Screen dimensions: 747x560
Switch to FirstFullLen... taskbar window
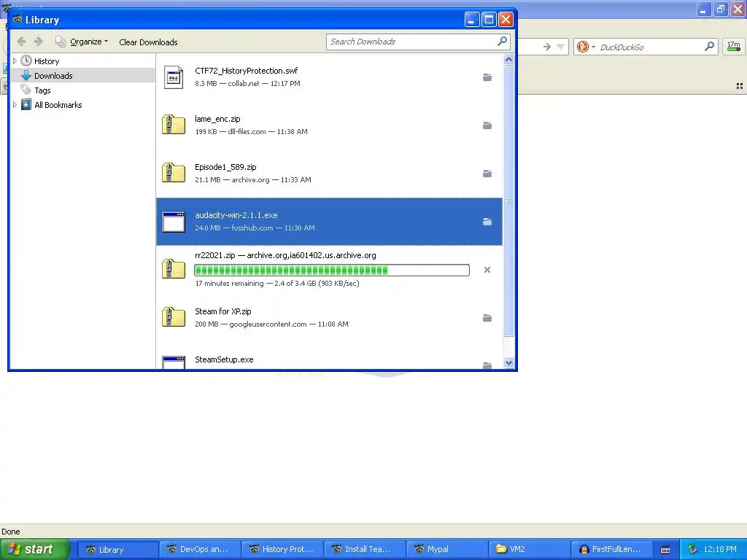[612, 550]
